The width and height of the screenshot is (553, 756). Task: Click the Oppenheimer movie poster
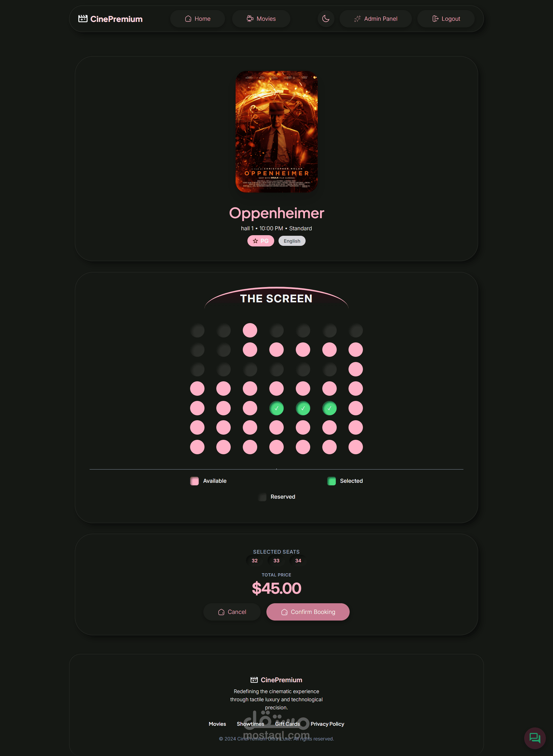click(276, 132)
